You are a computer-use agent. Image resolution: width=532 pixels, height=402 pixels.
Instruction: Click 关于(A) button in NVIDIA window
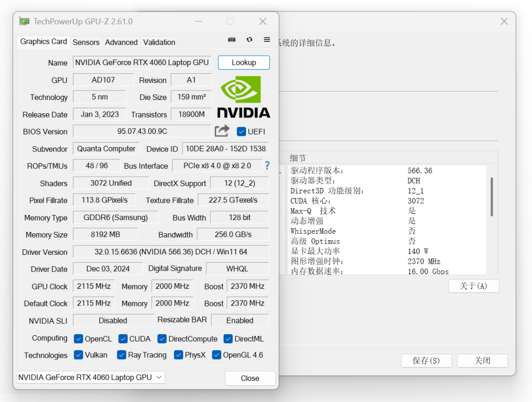click(473, 286)
